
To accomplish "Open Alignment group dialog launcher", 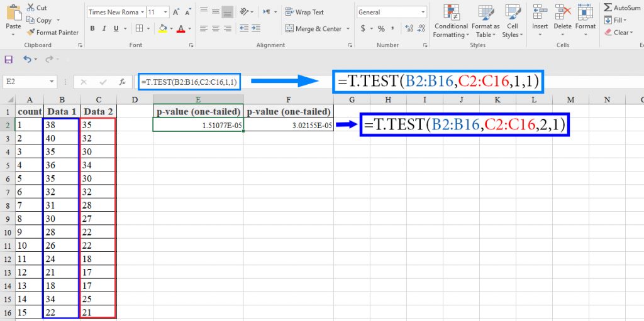I will click(350, 45).
